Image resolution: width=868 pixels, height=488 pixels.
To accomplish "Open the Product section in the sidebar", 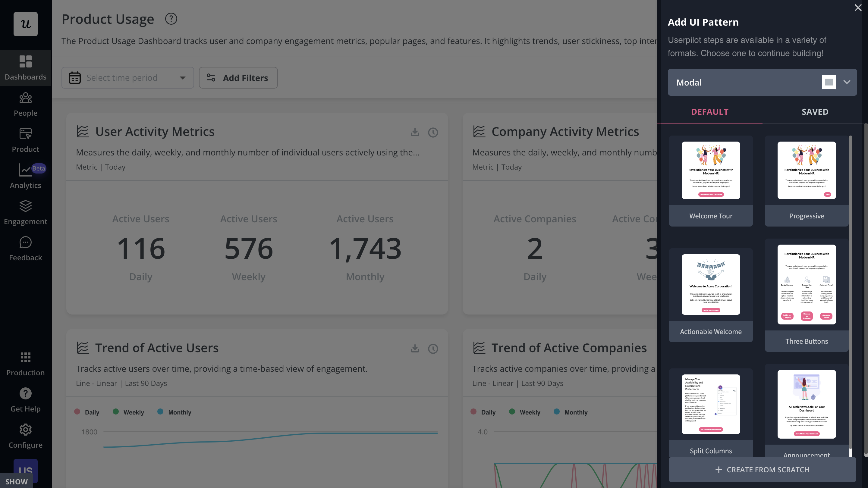I will point(25,139).
